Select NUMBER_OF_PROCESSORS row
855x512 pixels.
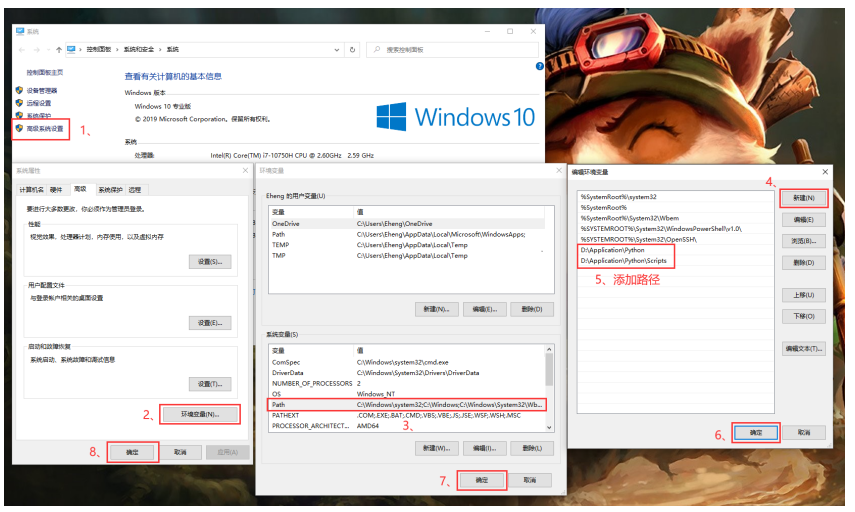pyautogui.click(x=407, y=383)
